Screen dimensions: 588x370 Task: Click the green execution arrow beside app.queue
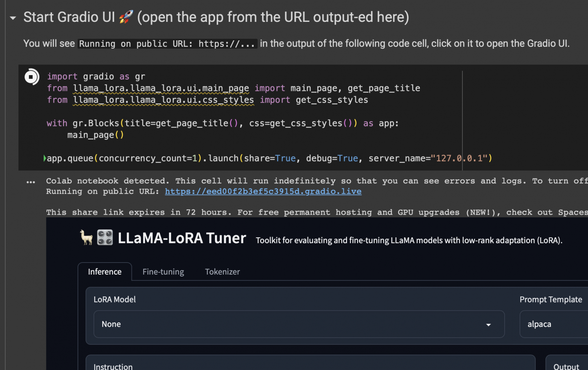[45, 158]
